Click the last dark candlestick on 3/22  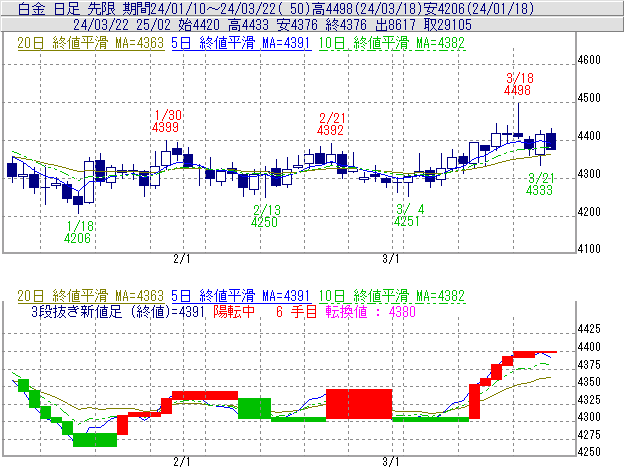(551, 141)
